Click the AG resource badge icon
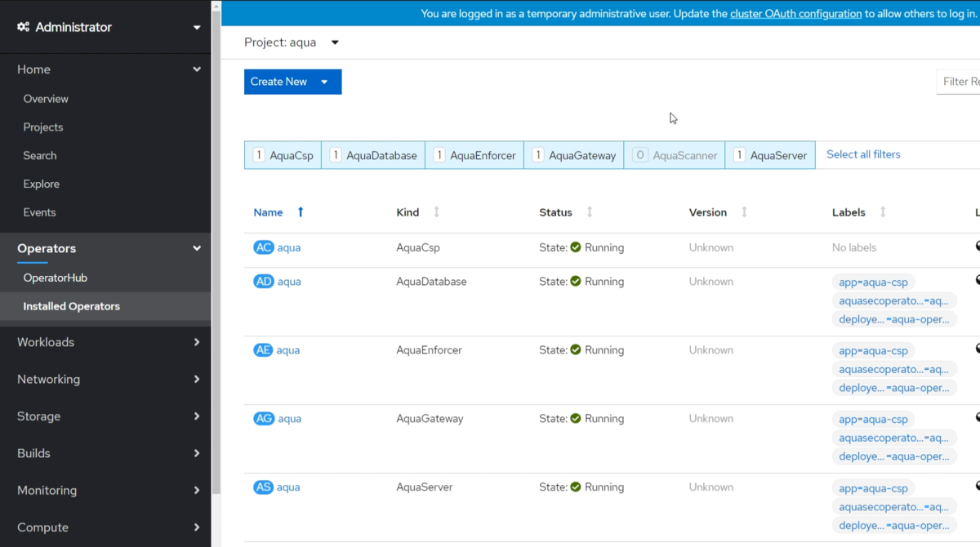The height and width of the screenshot is (547, 980). (263, 419)
